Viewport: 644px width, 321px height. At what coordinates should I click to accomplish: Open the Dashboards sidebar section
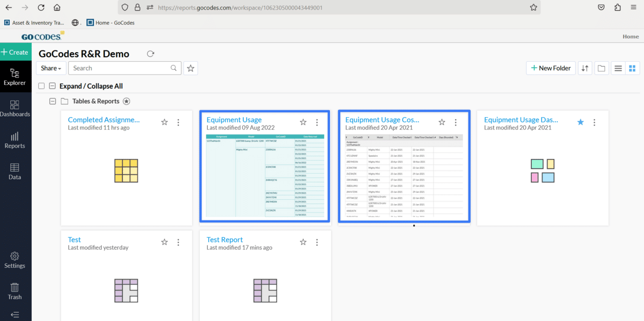point(15,108)
